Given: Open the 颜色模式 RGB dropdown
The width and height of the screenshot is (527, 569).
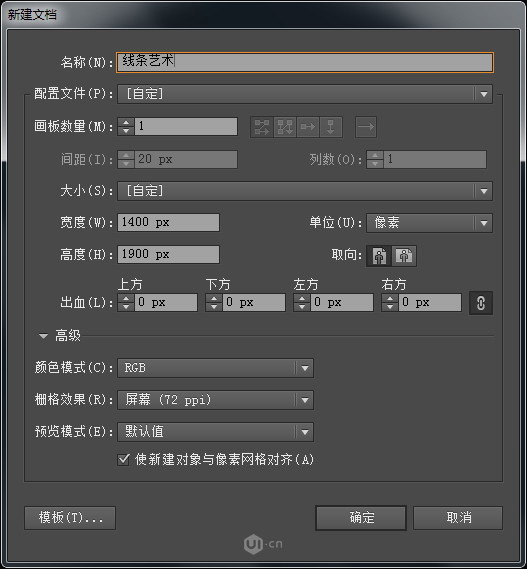Looking at the screenshot, I should click(215, 368).
